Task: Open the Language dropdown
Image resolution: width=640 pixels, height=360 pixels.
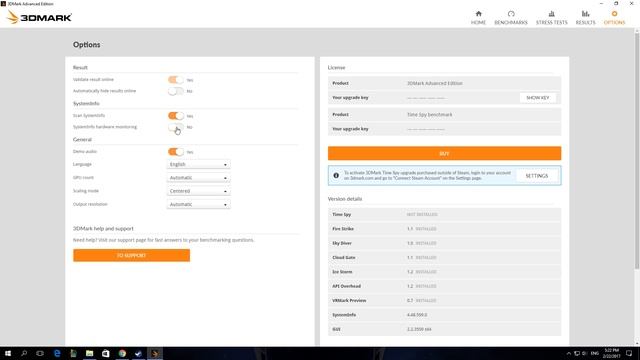Action: [x=198, y=164]
